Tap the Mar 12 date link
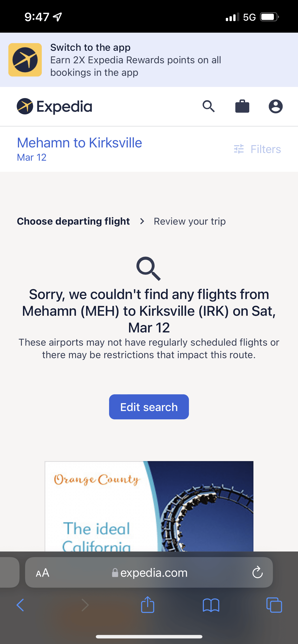Image resolution: width=298 pixels, height=644 pixels. point(32,157)
